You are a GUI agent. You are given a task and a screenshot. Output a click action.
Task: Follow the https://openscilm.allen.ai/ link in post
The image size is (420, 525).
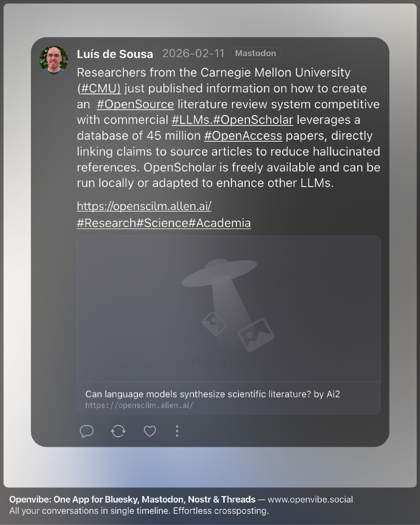(144, 206)
